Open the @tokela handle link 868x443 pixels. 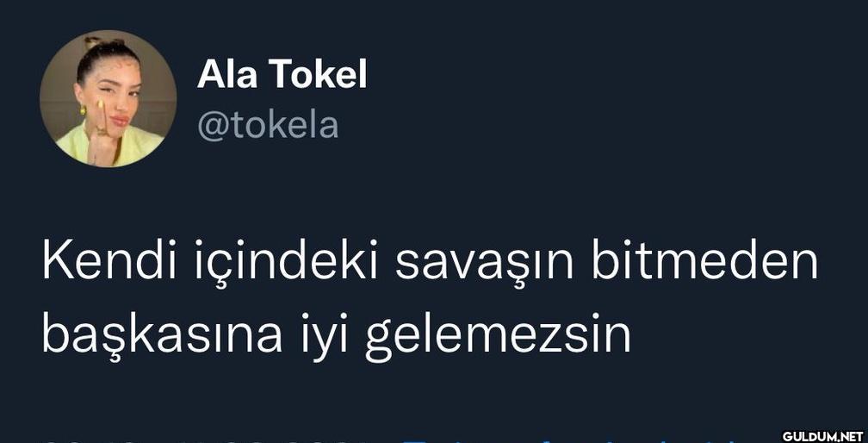[x=268, y=126]
